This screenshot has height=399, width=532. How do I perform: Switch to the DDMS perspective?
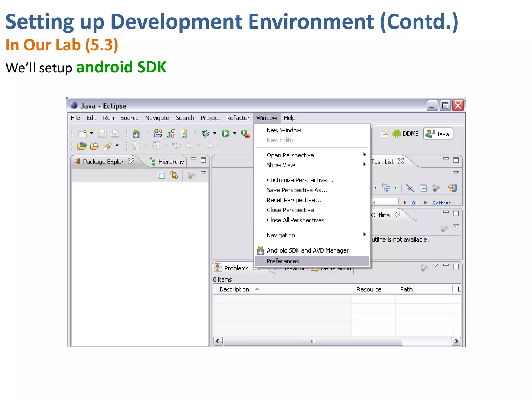tap(405, 134)
